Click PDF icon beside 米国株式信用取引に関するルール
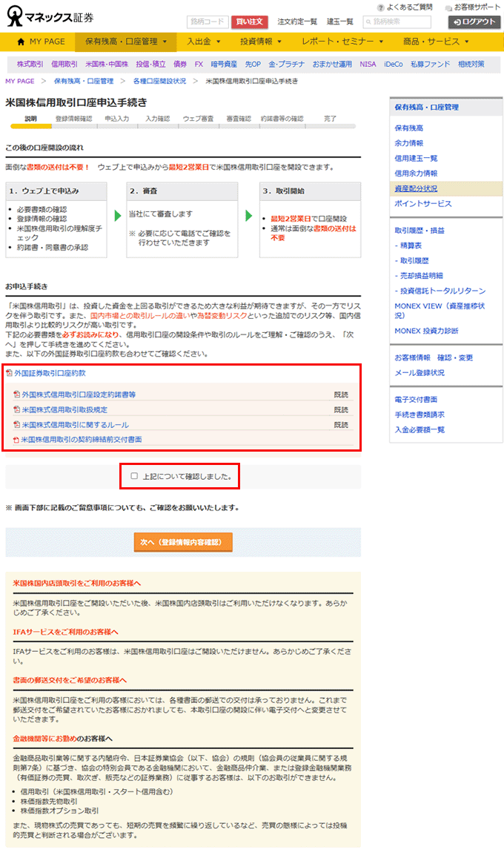This screenshot has width=504, height=861. pos(17,425)
